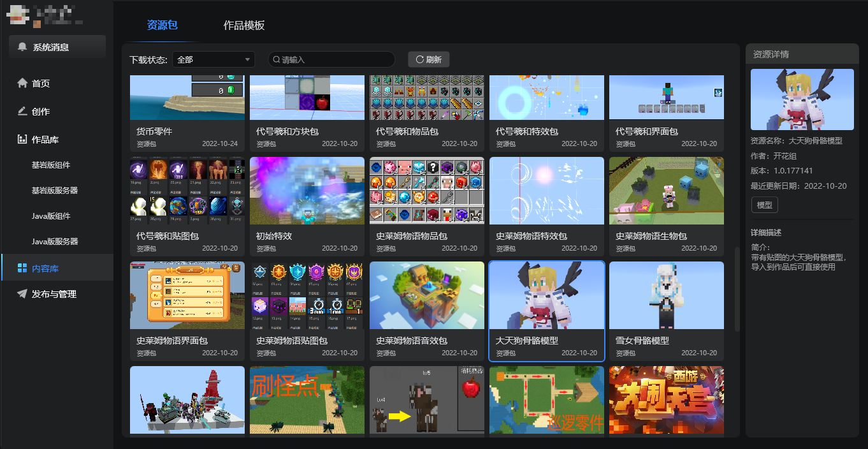Click the 最近更新日期：2022-10-20 line
The height and width of the screenshot is (449, 868).
pyautogui.click(x=799, y=186)
